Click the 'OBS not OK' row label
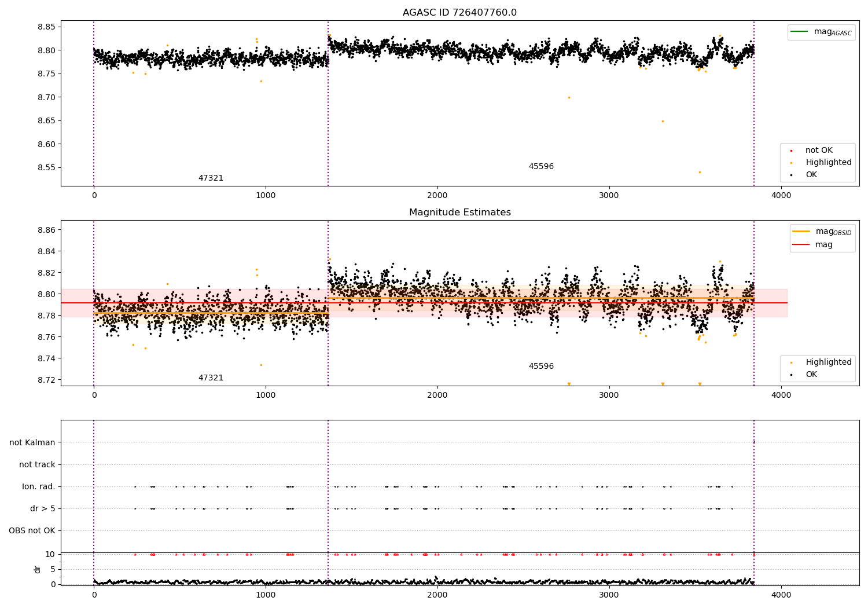Screen dimensions: 868x608 coord(32,530)
